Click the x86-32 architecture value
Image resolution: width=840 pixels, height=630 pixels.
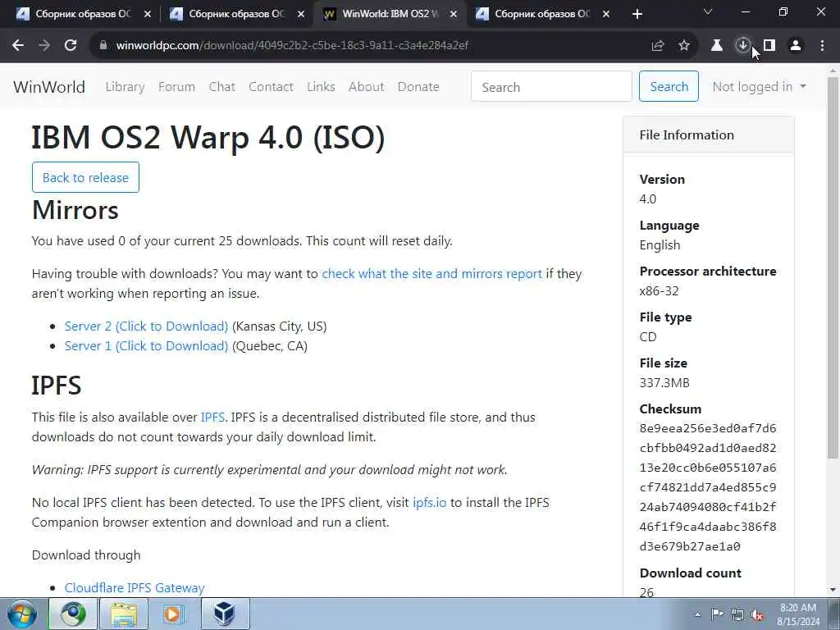[659, 291]
